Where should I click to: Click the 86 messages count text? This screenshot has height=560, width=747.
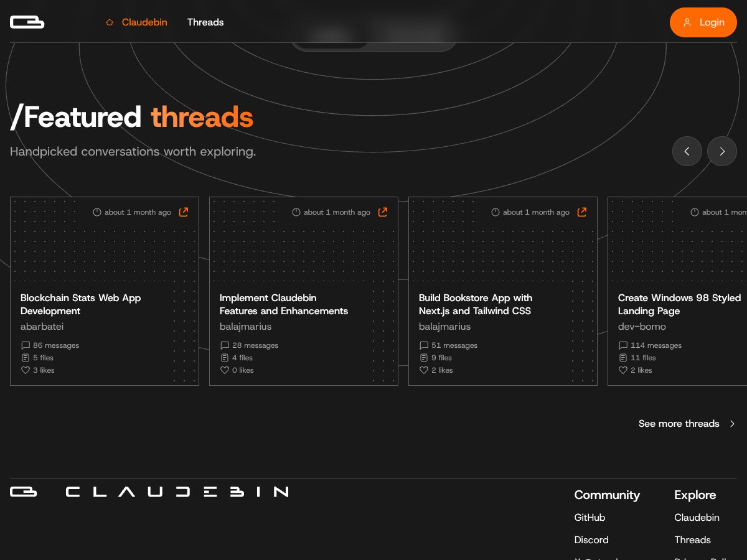pos(56,345)
